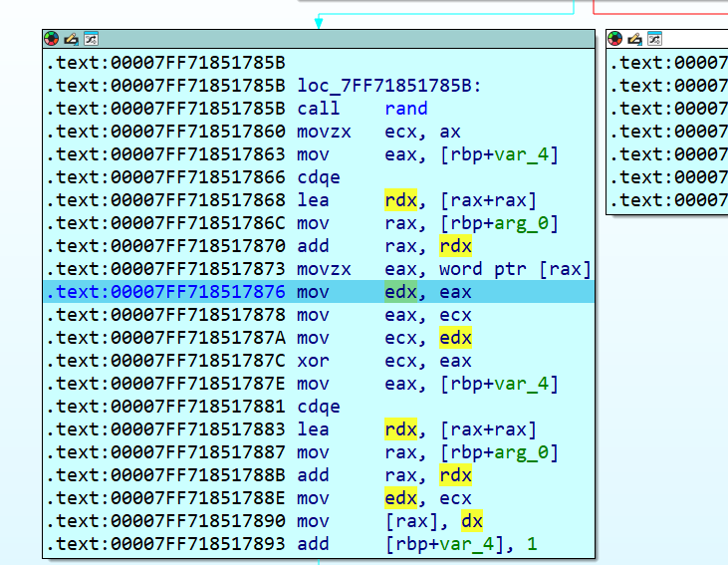Click arg_0 in the instruction at 7887
728x565 pixels.
click(522, 452)
